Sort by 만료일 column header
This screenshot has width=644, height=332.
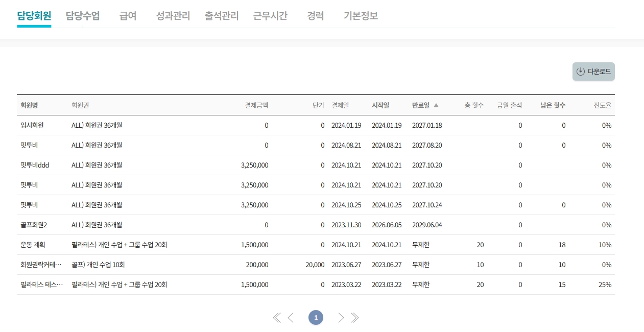tap(421, 105)
